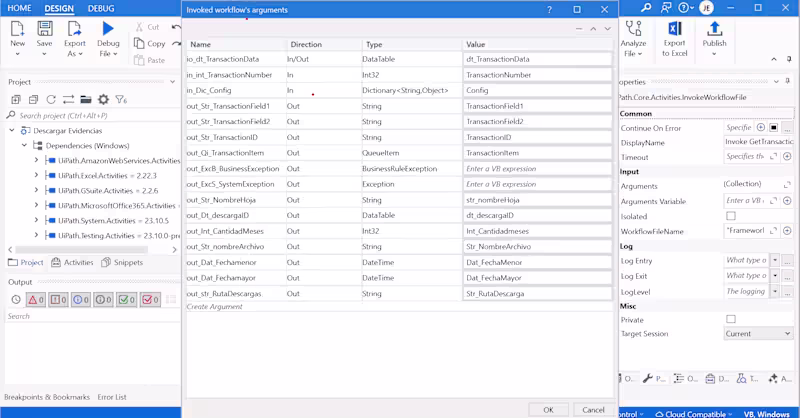Confirm arguments with the OK button

tap(548, 410)
